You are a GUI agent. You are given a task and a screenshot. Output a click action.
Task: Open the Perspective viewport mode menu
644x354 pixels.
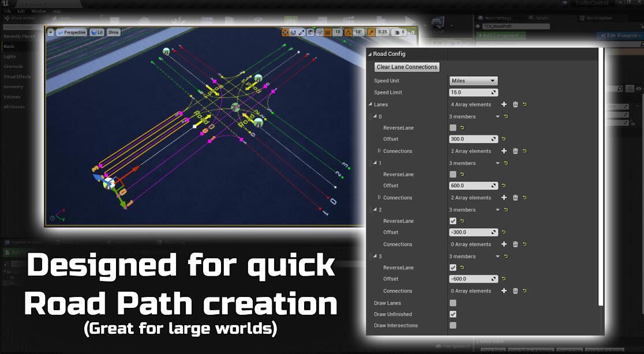click(72, 32)
